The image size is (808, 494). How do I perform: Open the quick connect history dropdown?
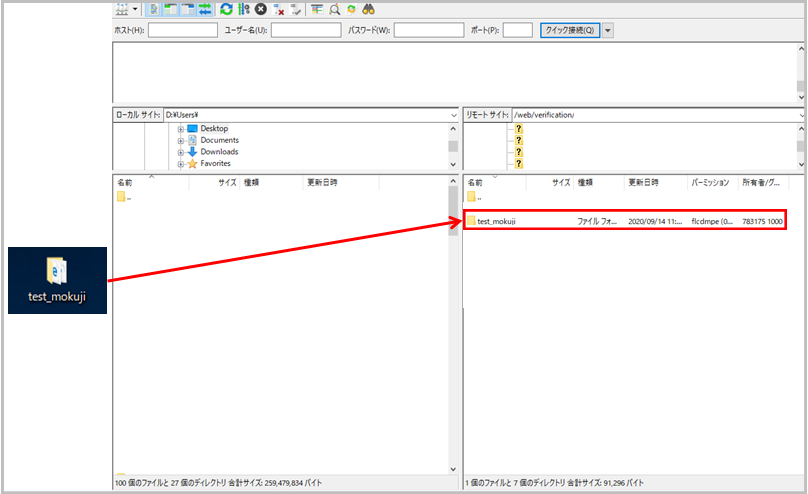(x=608, y=31)
